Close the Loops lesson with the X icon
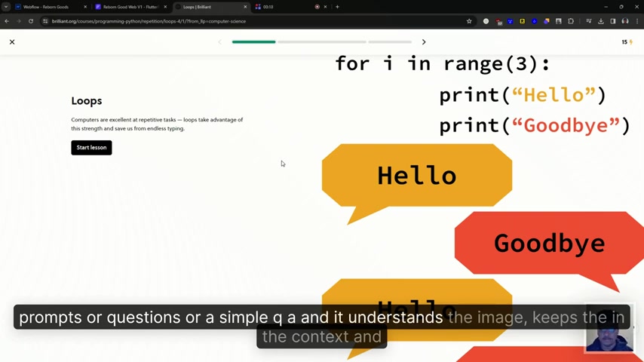 coord(12,42)
